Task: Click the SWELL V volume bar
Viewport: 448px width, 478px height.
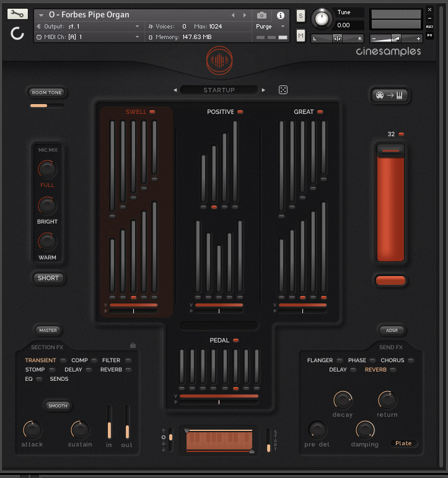Action: [x=133, y=305]
